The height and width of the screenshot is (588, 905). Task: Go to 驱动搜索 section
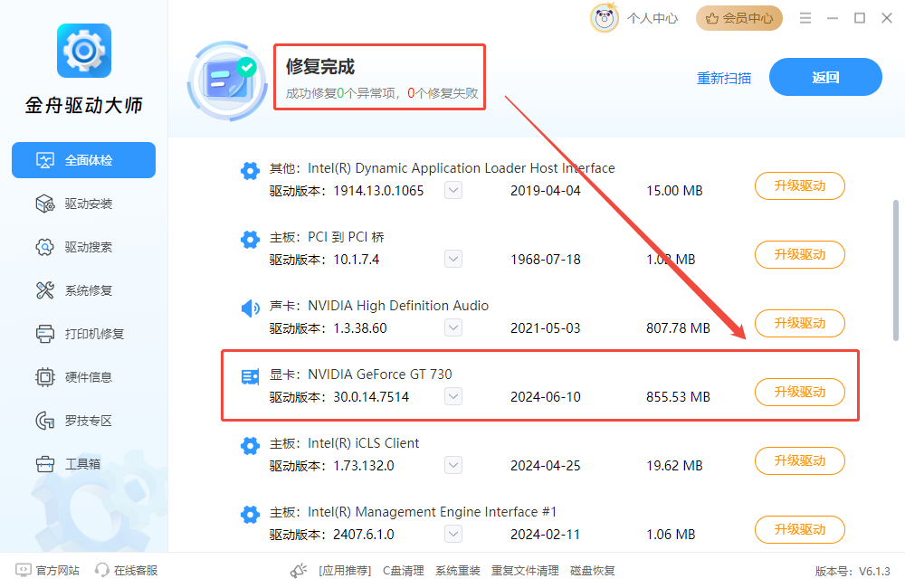coord(83,247)
